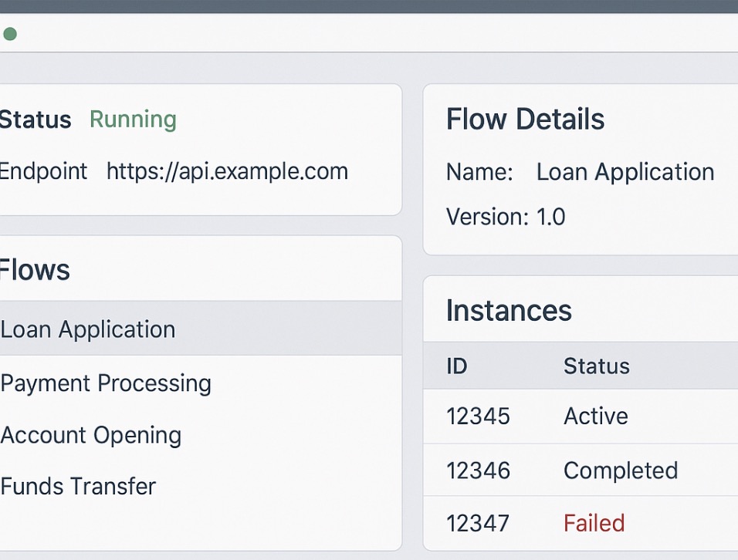738x560 pixels.
Task: Select instance ID 12345
Action: pos(478,416)
